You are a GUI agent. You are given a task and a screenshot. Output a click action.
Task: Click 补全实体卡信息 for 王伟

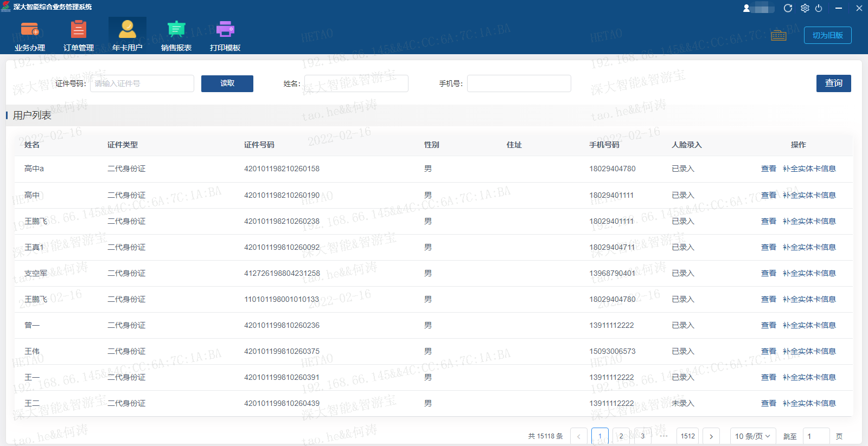tap(809, 351)
